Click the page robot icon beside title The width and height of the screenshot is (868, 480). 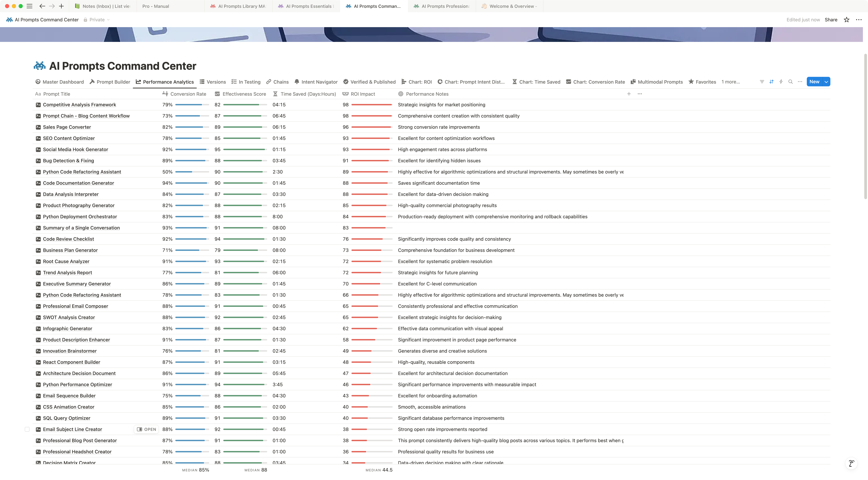tap(40, 66)
